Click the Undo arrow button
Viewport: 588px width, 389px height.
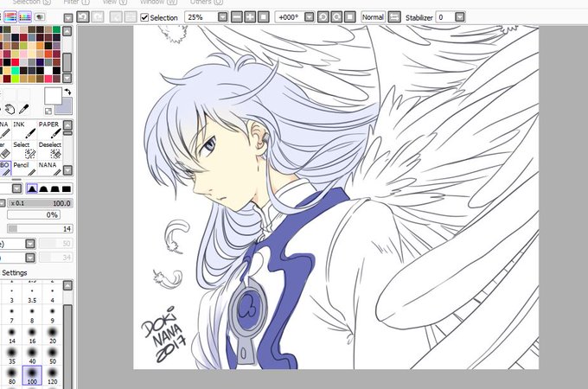(83, 17)
